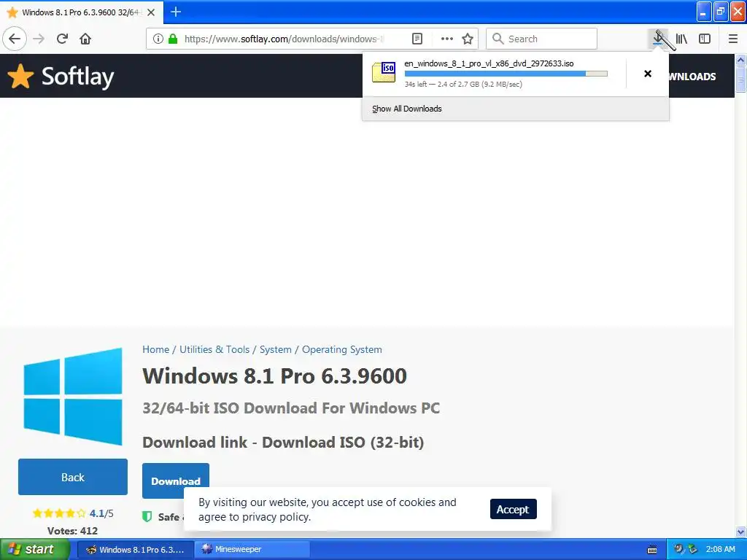Viewport: 747px width, 560px height.
Task: Select Windows 8.1 Pro taskbar button
Action: click(x=135, y=549)
